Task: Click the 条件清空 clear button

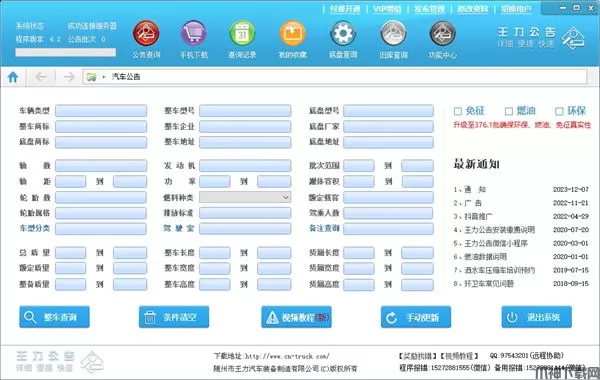Action: (x=174, y=317)
